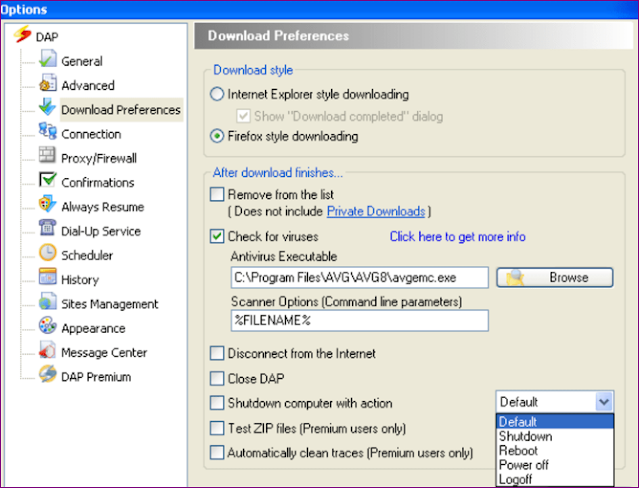639x488 pixels.
Task: Uncheck Check for viruses
Action: 217,236
